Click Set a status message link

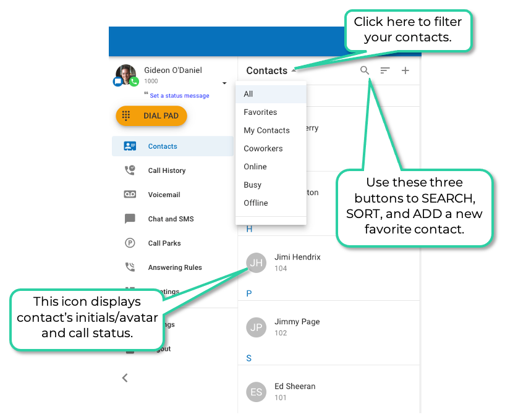(x=179, y=96)
